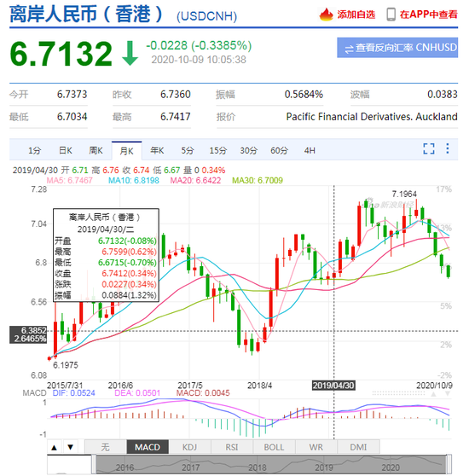Click the MA30: 6.7009 legend label
The image size is (469, 476).
click(258, 181)
